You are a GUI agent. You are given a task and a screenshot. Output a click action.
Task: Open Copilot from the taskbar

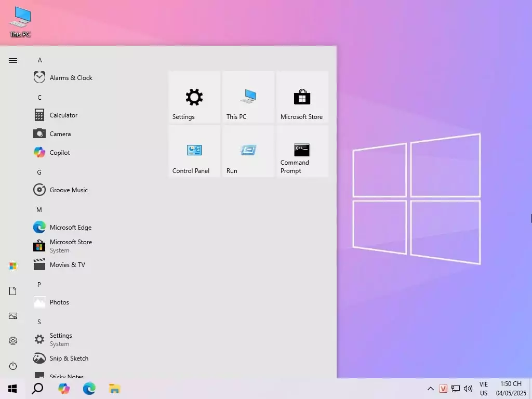coord(64,389)
